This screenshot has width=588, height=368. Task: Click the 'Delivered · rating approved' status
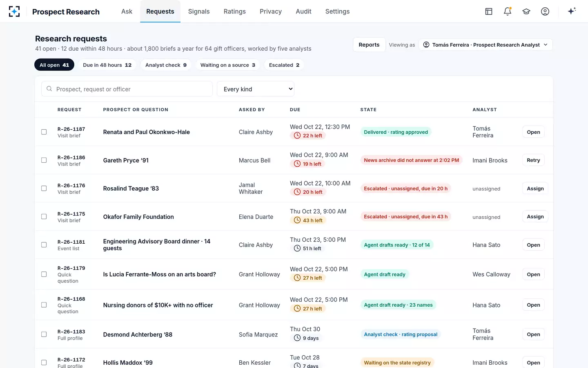[x=396, y=132]
